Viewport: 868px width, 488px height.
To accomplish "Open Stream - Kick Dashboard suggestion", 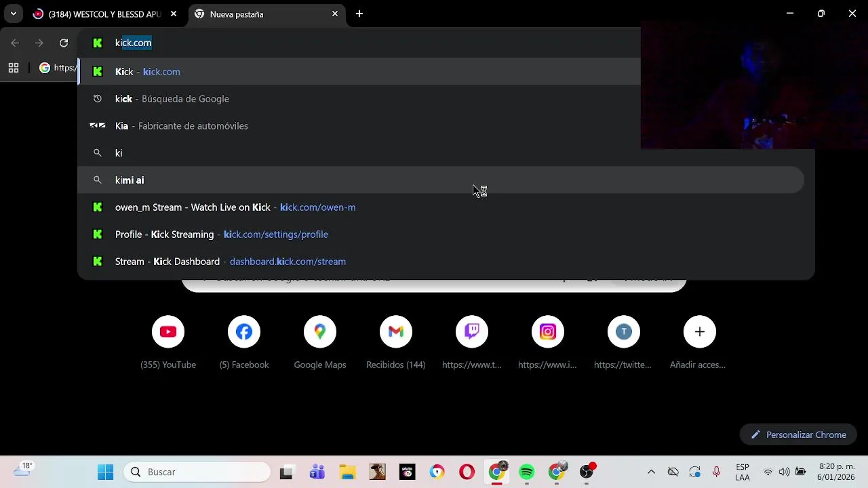I will [441, 262].
